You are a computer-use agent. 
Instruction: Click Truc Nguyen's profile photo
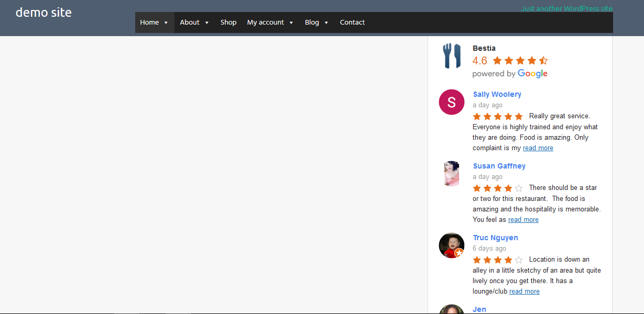click(x=452, y=245)
